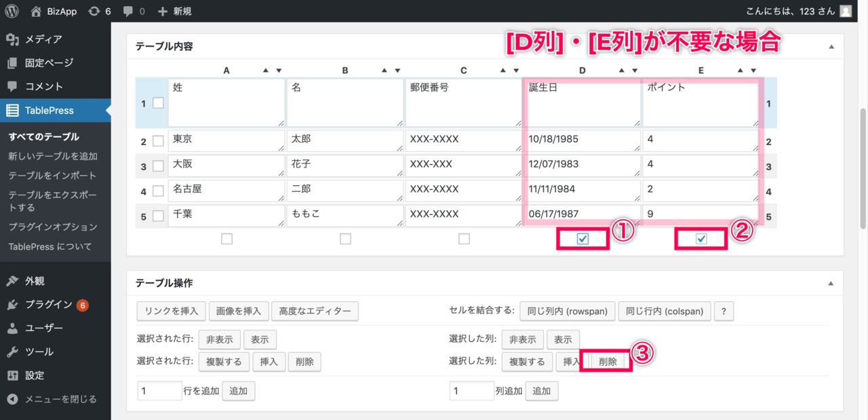The image size is (868, 420).
Task: Click the 誕生日 header cell in column D
Action: (x=580, y=102)
